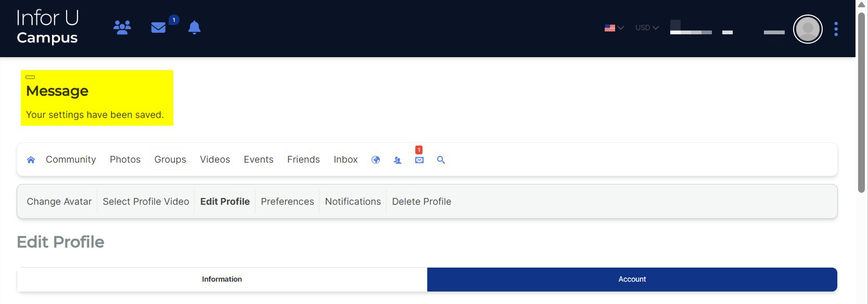868x304 pixels.
Task: Click the page vertical scrollbar
Action: coord(861,104)
